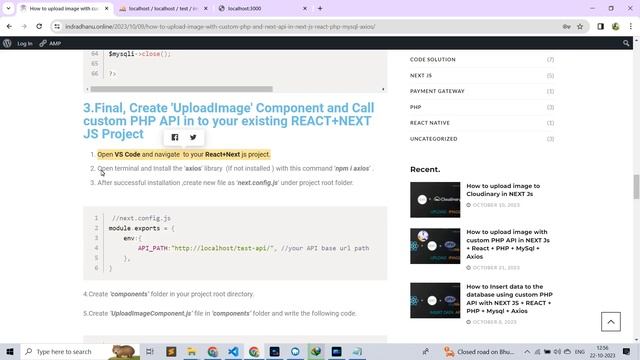Open the PHP category
640x360 pixels.
416,107
